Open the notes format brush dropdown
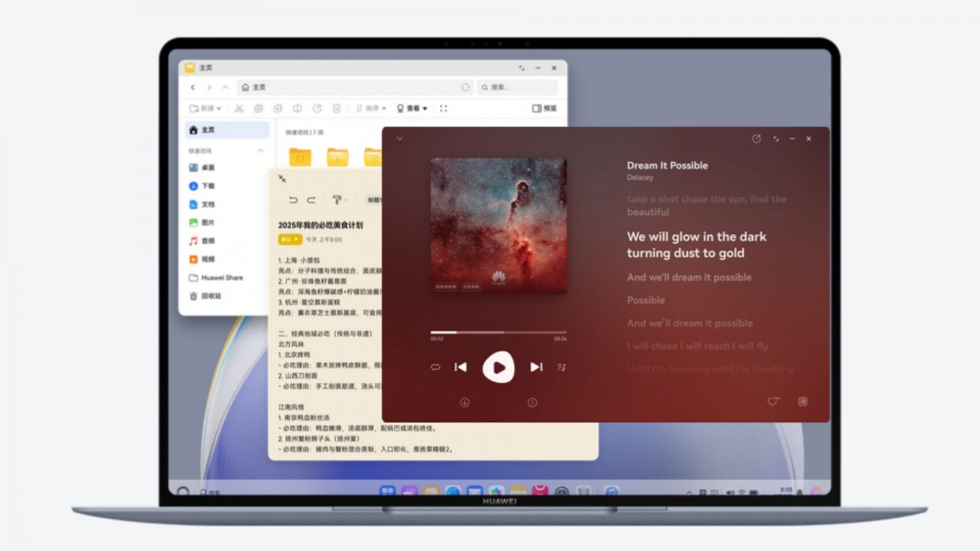 (x=339, y=200)
